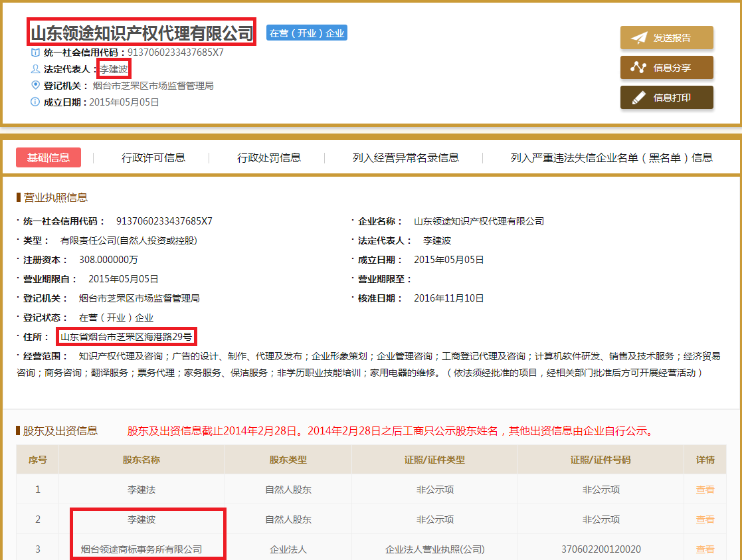Open the 列入经营异常名录信息 tab

[406, 157]
